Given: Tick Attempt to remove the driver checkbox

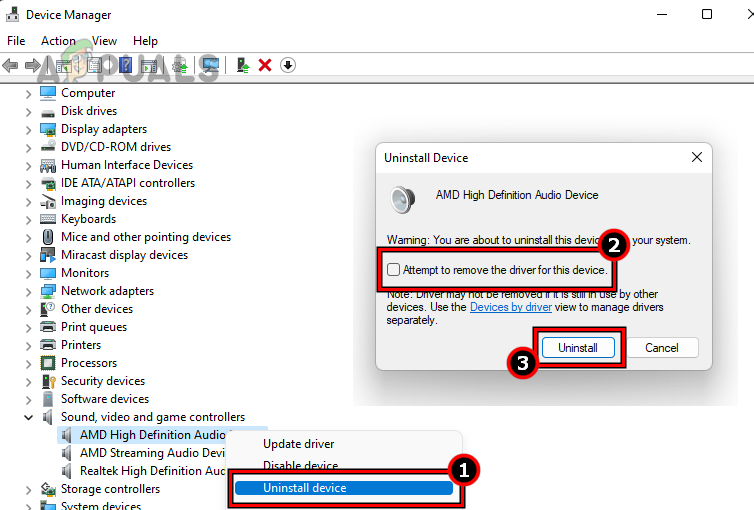Looking at the screenshot, I should coord(393,270).
